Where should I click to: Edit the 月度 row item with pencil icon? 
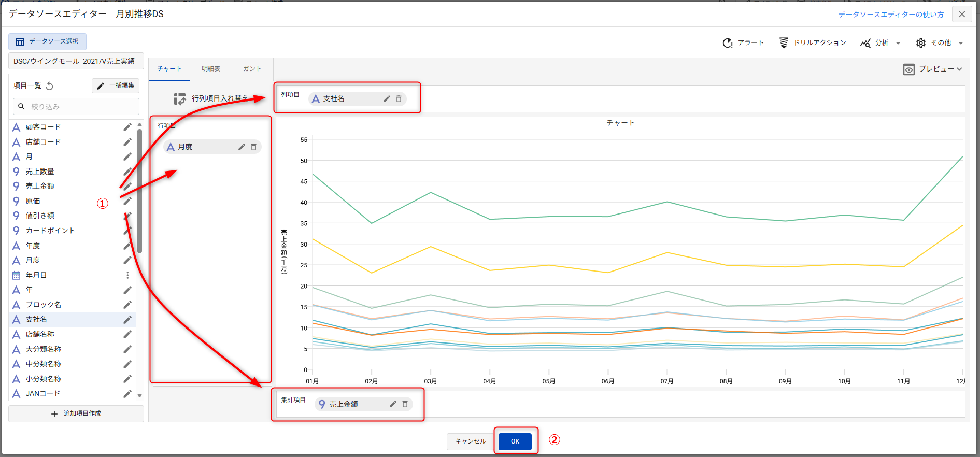tap(241, 147)
